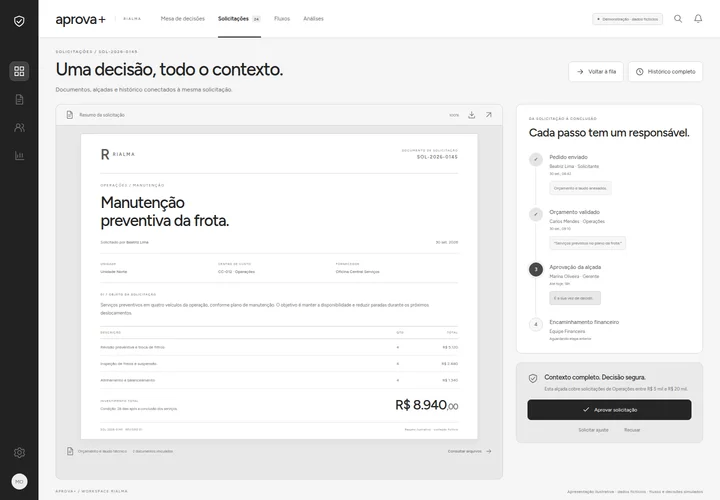Click the attachment file icon near Orçamento e laudo técnico
720x500 pixels.
70,451
